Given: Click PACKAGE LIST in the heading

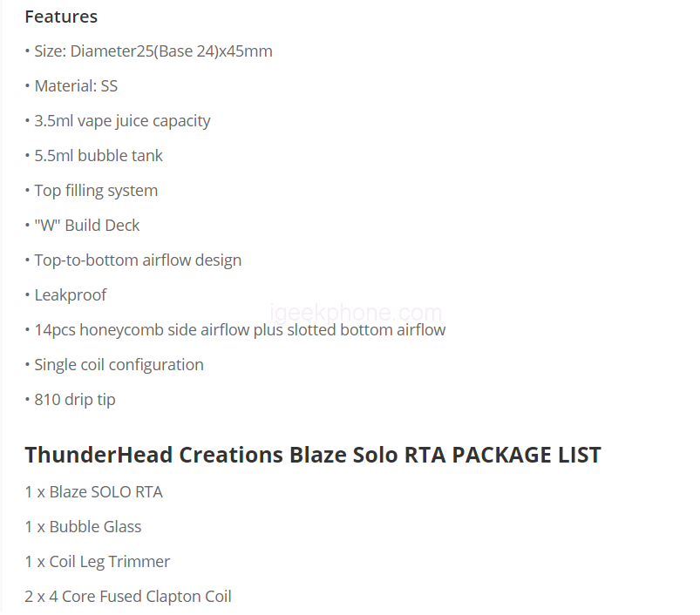Looking at the screenshot, I should [x=526, y=455].
